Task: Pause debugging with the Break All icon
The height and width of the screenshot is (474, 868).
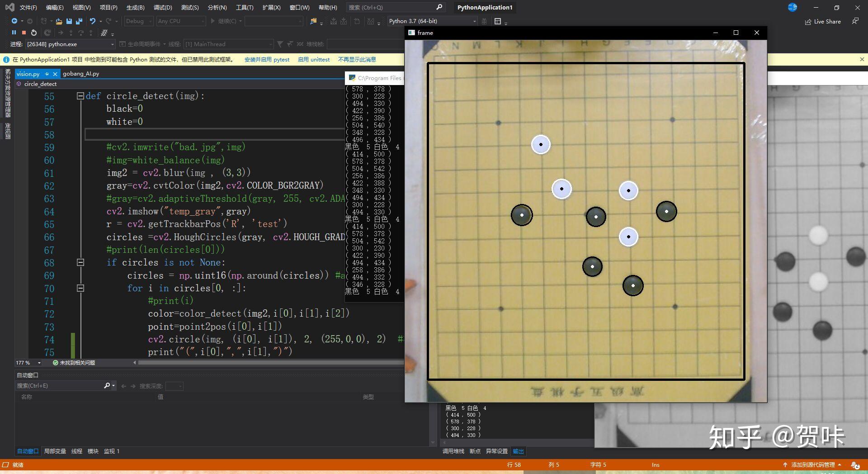Action: click(14, 33)
